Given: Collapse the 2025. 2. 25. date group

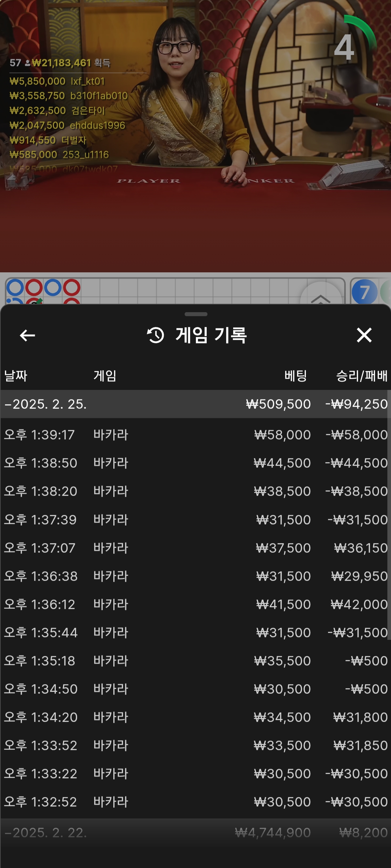Looking at the screenshot, I should [x=46, y=404].
